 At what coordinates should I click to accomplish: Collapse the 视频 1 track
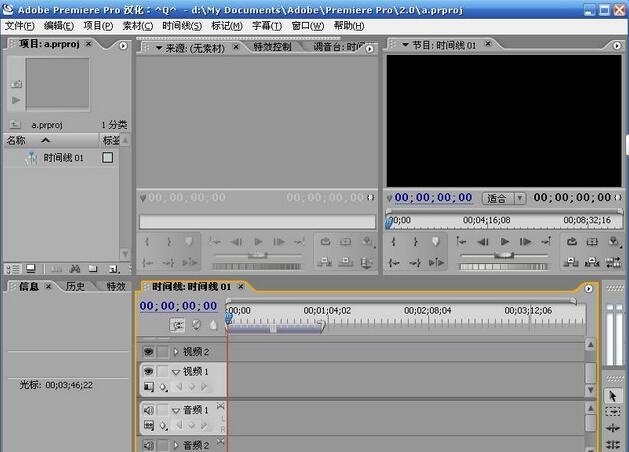[176, 372]
